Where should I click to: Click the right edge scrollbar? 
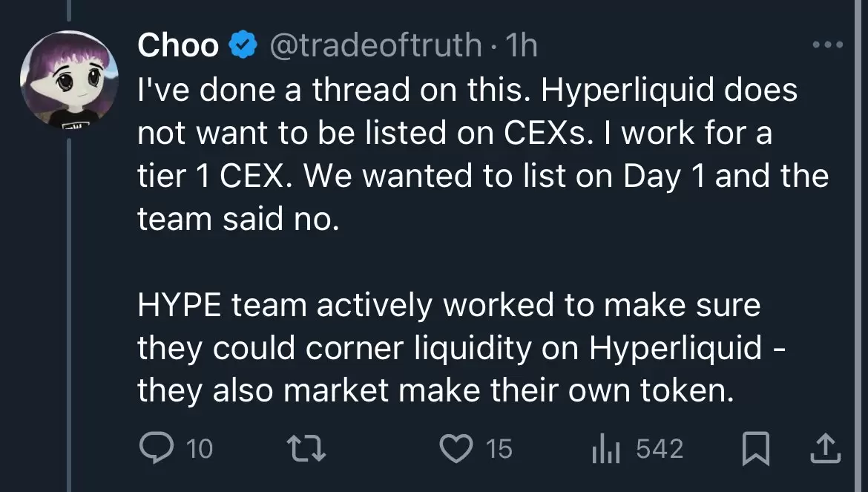click(859, 246)
